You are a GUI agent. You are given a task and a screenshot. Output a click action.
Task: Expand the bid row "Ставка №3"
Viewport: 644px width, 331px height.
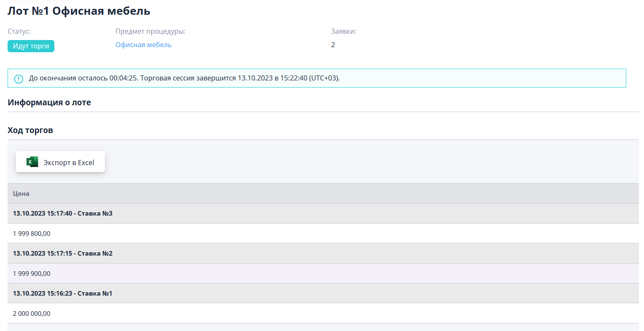coord(62,213)
